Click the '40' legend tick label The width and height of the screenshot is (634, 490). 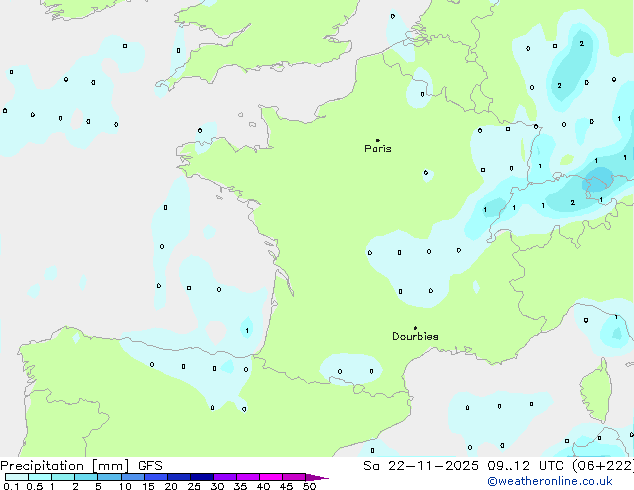click(263, 486)
